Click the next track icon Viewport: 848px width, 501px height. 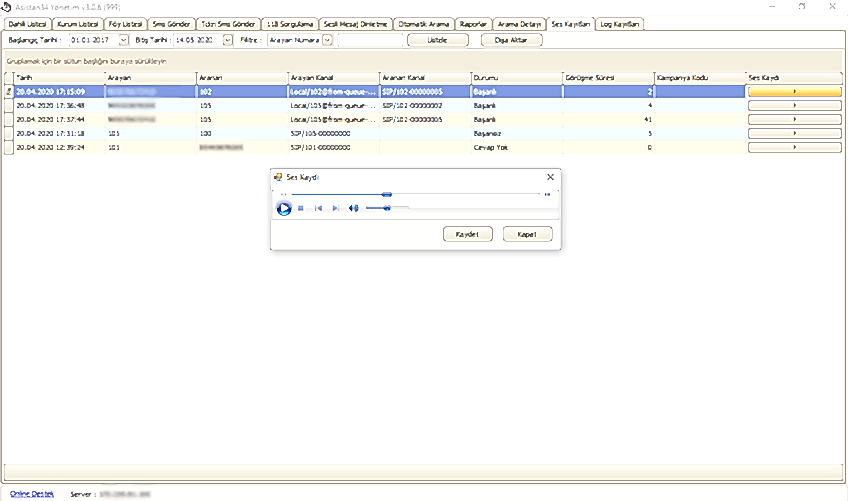[336, 208]
